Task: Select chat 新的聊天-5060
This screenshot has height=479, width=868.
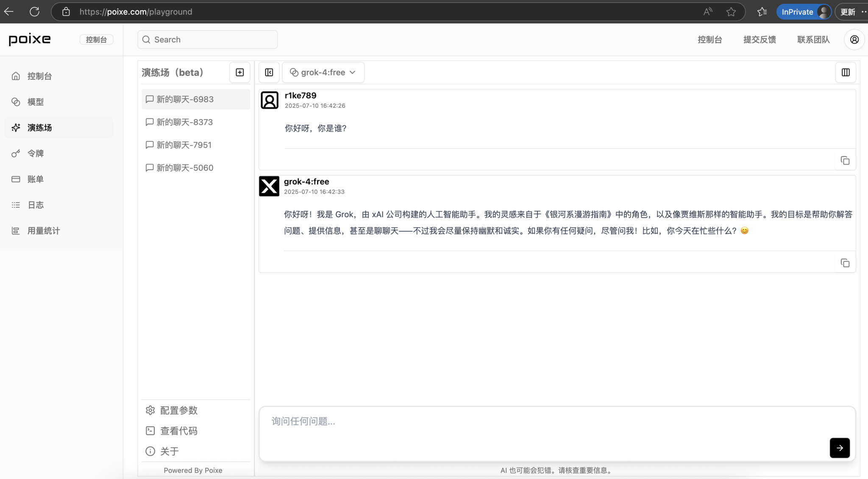Action: click(x=196, y=168)
